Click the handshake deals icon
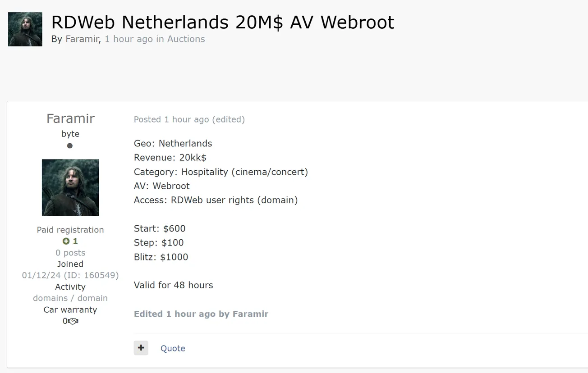The image size is (588, 373). click(x=73, y=321)
